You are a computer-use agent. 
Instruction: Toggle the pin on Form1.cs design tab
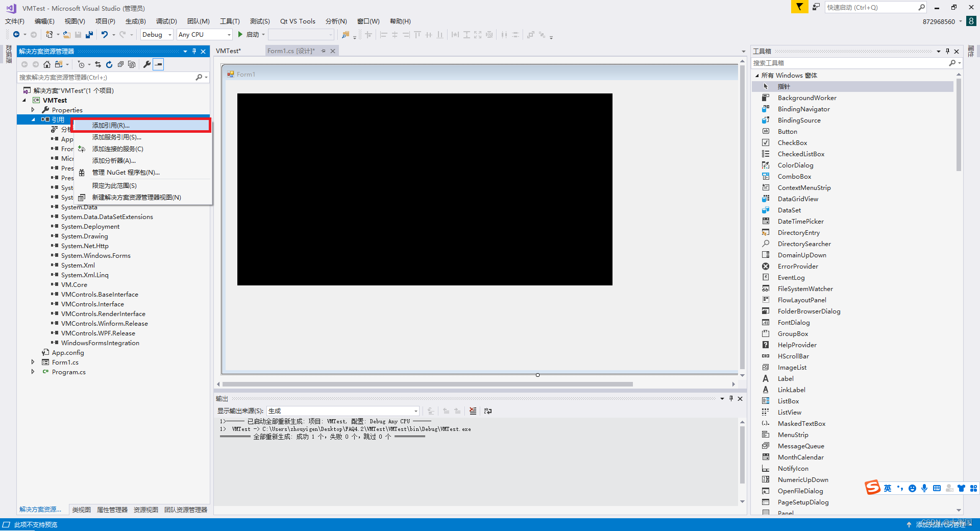[323, 51]
